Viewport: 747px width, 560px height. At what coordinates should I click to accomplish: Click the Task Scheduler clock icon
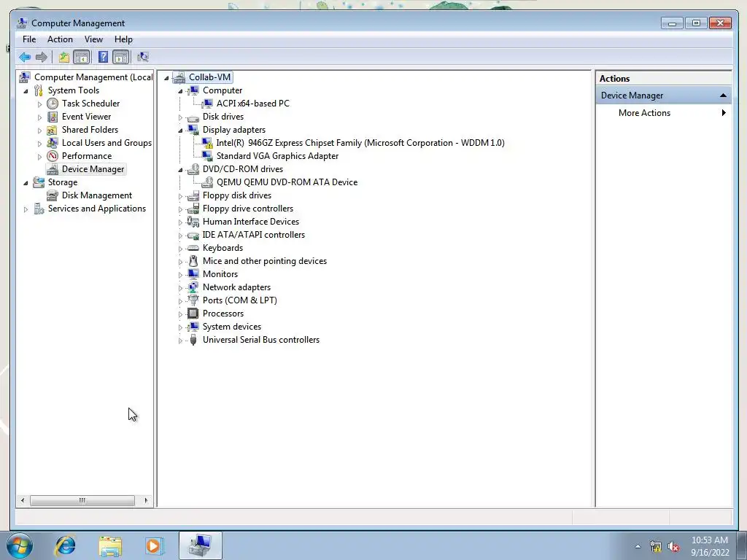53,104
